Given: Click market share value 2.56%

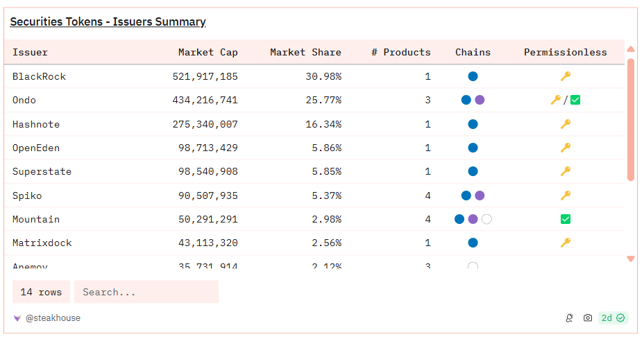Looking at the screenshot, I should 327,243.
